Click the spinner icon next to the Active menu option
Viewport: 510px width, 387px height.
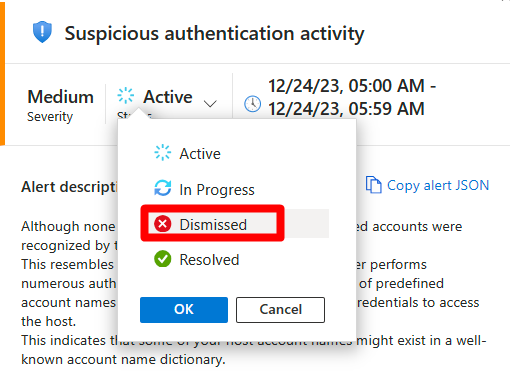coord(163,153)
